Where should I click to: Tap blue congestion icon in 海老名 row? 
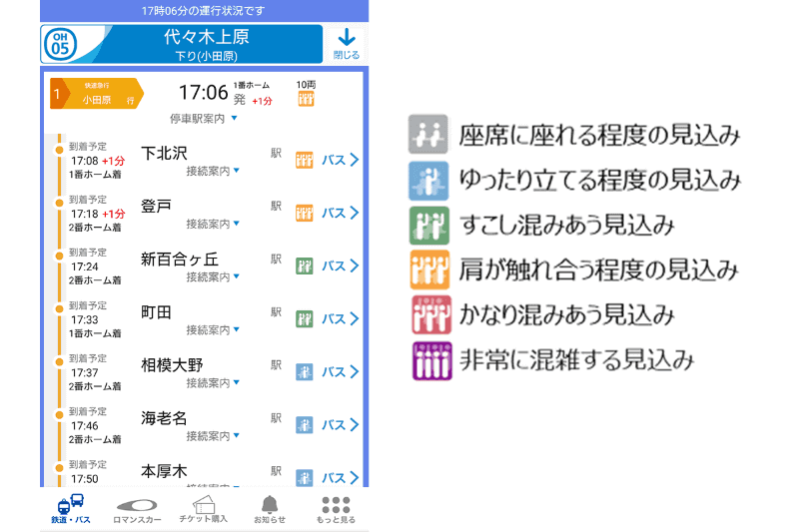point(305,425)
